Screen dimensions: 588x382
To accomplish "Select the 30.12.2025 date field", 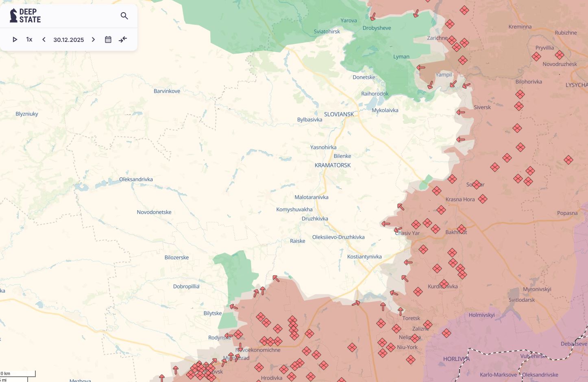I will coord(69,40).
